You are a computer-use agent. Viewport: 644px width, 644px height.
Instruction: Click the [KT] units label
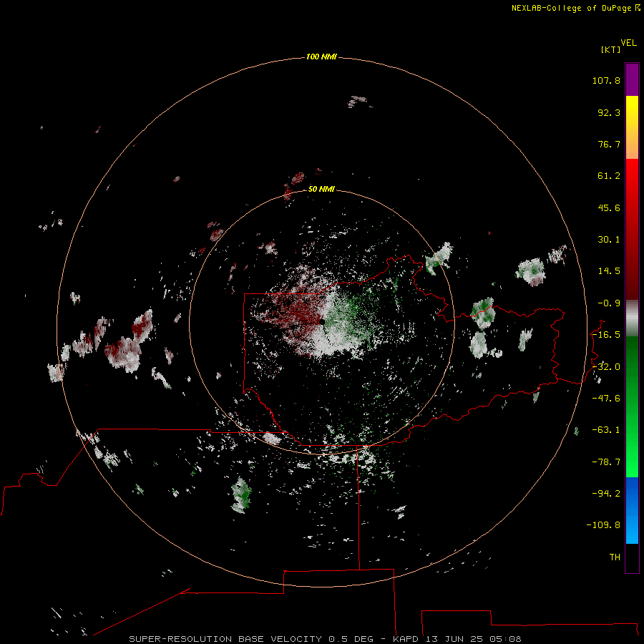click(x=610, y=49)
